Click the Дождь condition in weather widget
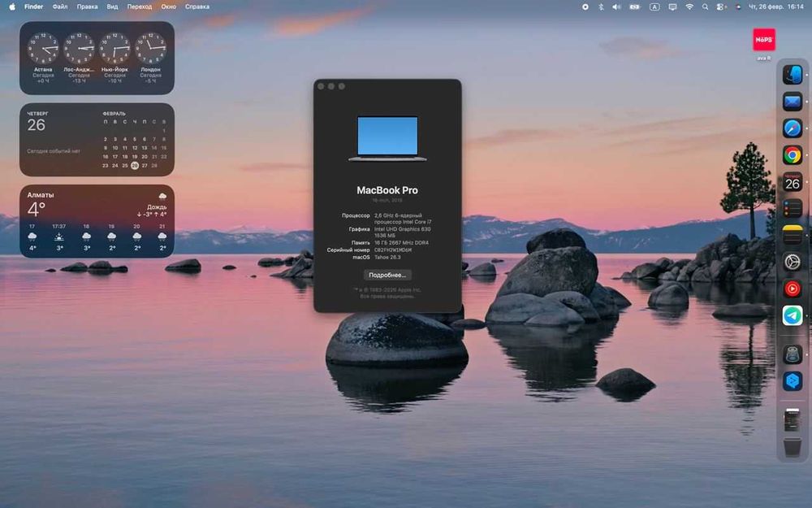This screenshot has height=508, width=812. [157, 206]
